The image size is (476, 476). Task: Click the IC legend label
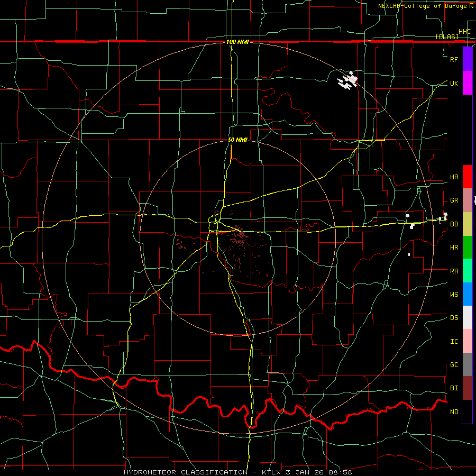coord(454,342)
